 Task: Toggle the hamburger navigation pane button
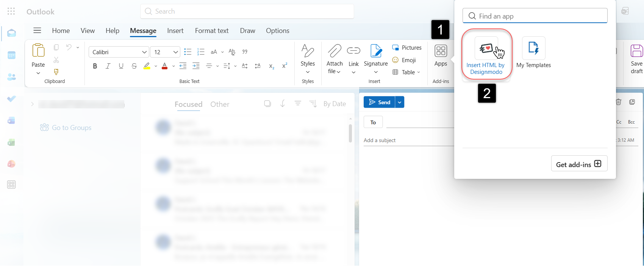37,30
